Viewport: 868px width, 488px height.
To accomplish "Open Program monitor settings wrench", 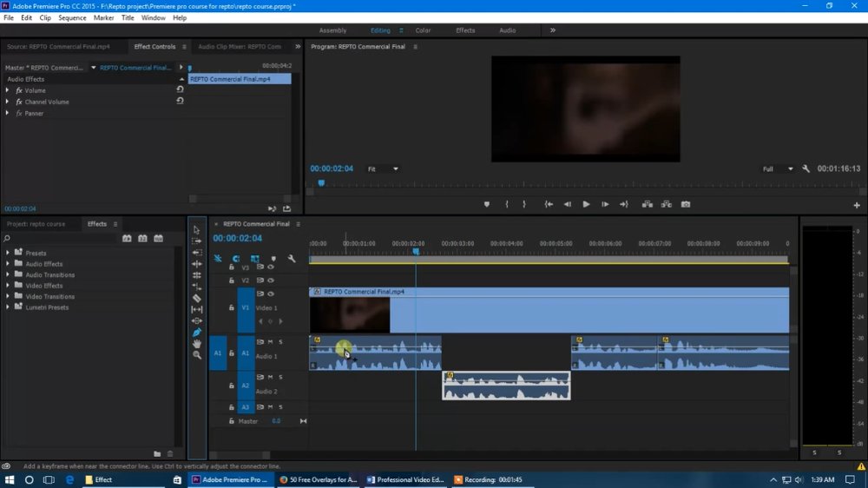I will pyautogui.click(x=806, y=168).
